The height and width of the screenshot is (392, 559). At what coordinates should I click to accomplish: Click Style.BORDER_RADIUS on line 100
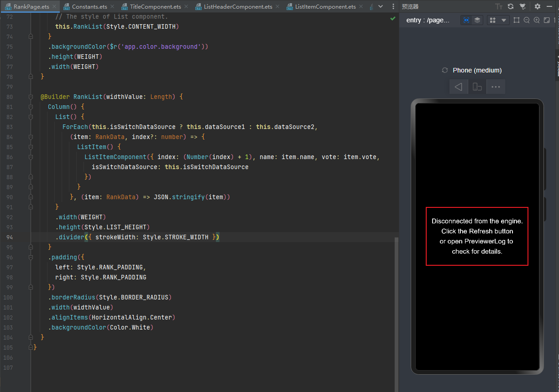(134, 298)
